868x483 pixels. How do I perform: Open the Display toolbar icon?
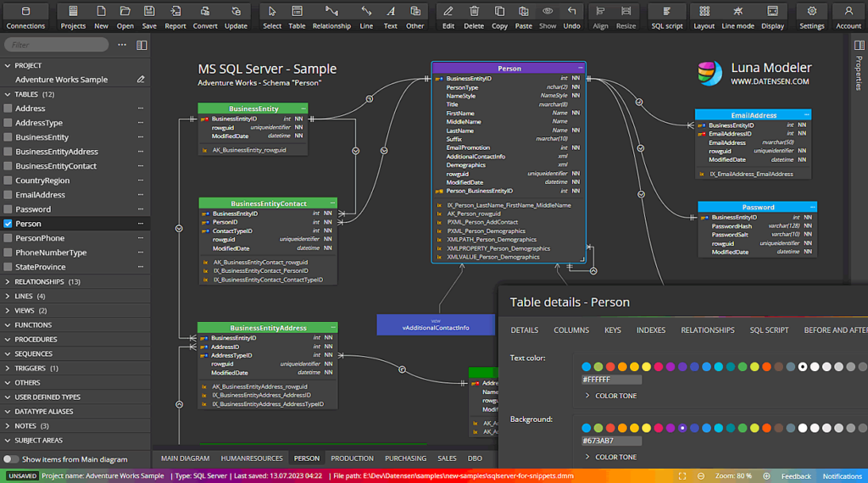tap(773, 17)
